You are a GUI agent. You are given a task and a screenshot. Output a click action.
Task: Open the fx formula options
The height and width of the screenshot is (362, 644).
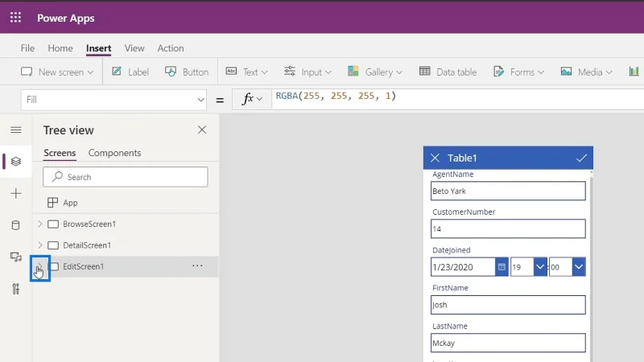click(x=252, y=99)
